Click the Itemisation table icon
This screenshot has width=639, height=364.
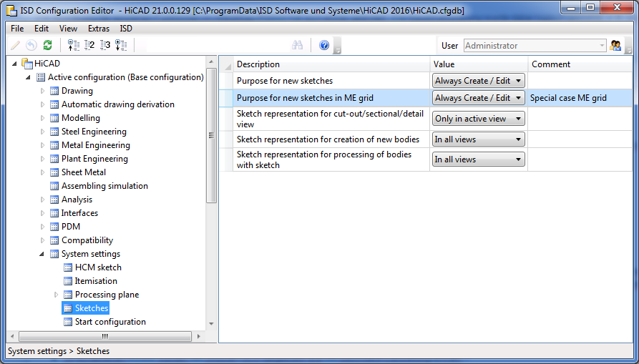pyautogui.click(x=68, y=281)
